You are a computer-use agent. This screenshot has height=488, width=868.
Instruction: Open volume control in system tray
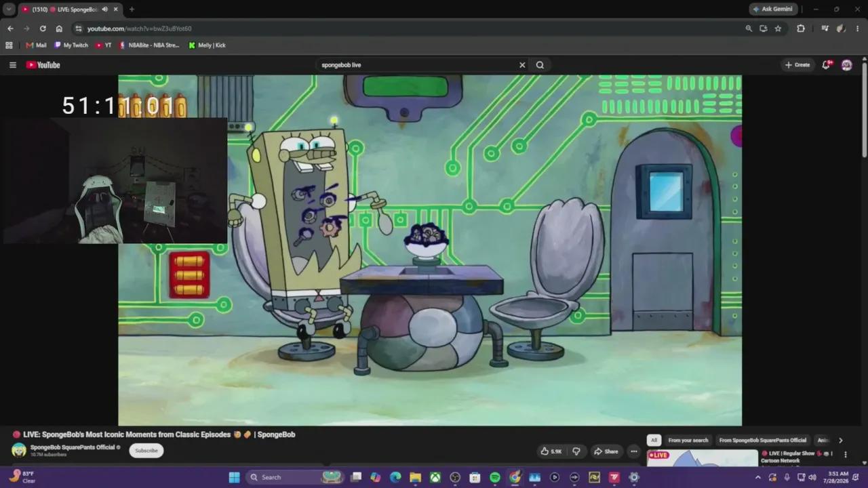pos(812,477)
